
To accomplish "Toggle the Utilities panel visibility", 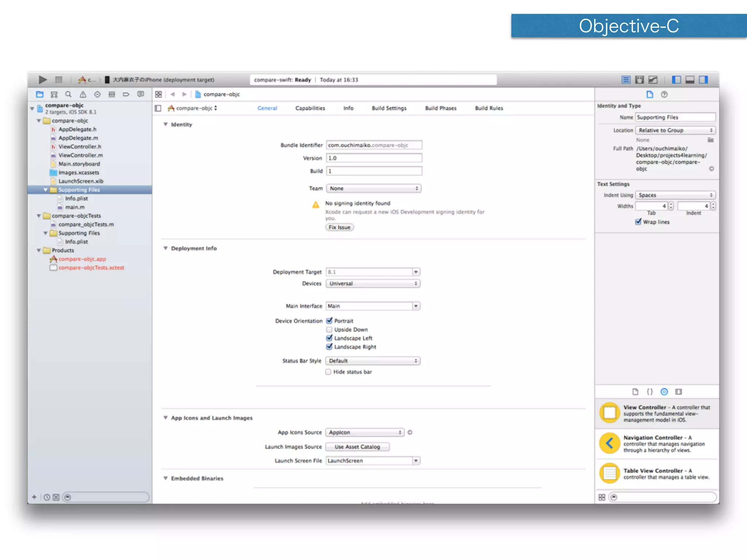I will pyautogui.click(x=703, y=80).
